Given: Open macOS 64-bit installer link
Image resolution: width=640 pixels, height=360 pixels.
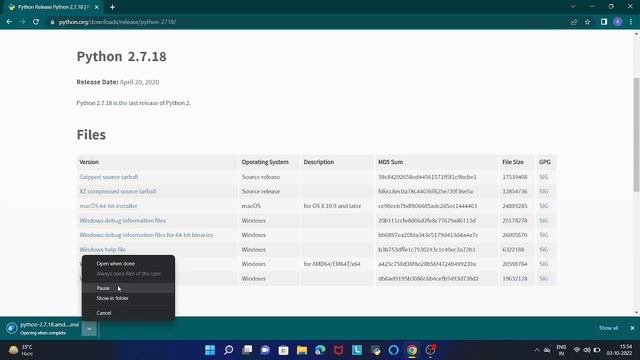Looking at the screenshot, I should click(x=108, y=206).
